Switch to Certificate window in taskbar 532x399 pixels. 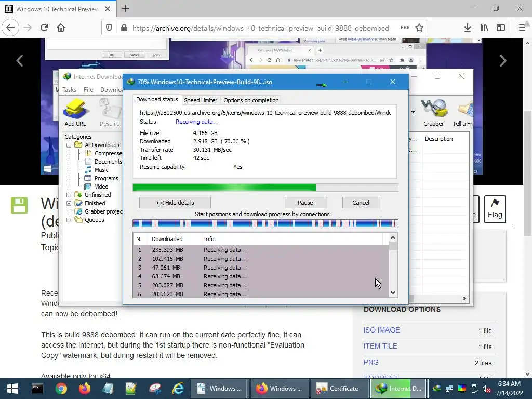tap(339, 389)
